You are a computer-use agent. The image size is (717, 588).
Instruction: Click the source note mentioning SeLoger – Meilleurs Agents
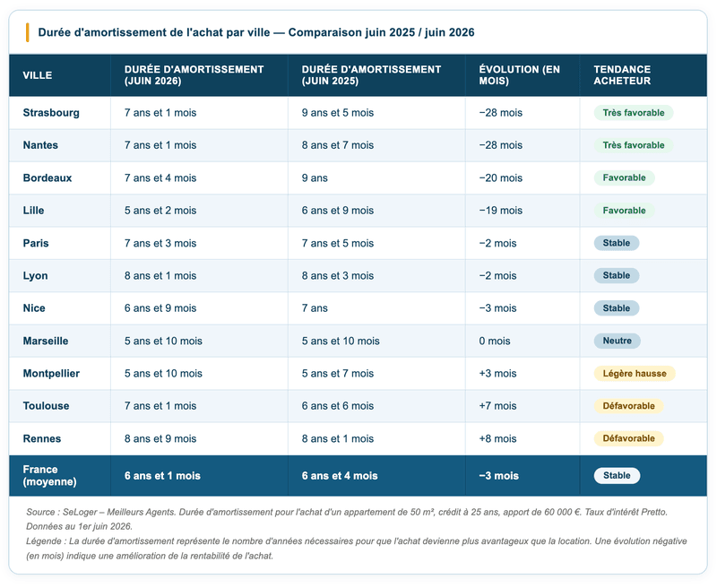(347, 519)
